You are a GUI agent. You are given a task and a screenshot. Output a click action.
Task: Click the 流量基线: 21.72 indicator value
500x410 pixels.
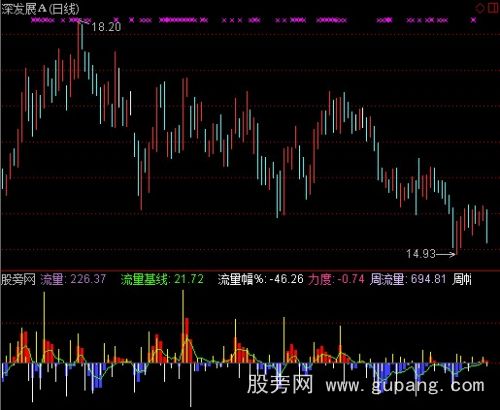[162, 279]
